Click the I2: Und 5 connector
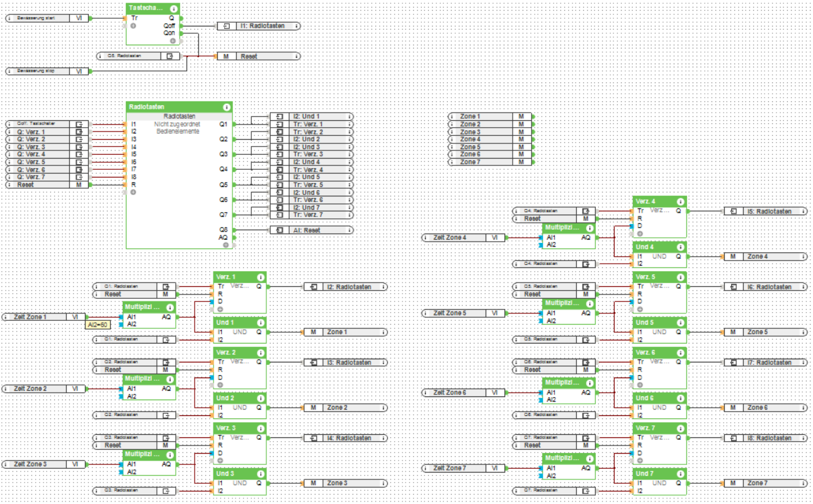The width and height of the screenshot is (813, 504). (x=312, y=177)
